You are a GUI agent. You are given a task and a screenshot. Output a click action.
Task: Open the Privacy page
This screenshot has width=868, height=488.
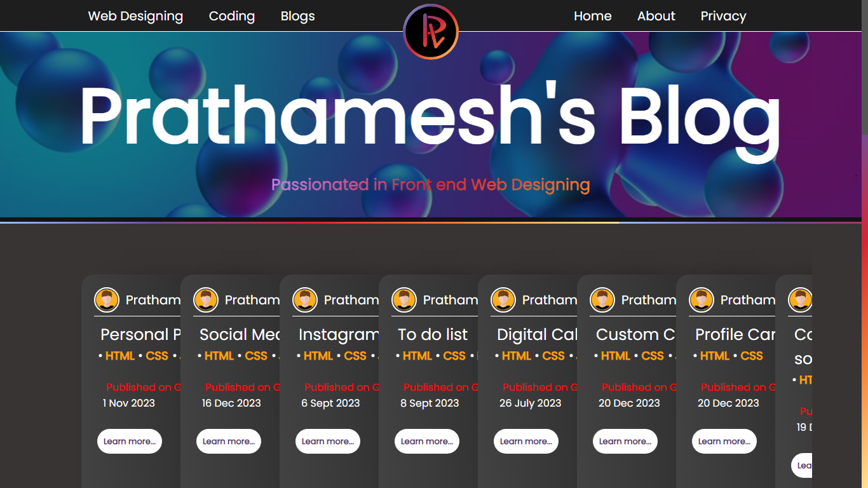(x=723, y=16)
